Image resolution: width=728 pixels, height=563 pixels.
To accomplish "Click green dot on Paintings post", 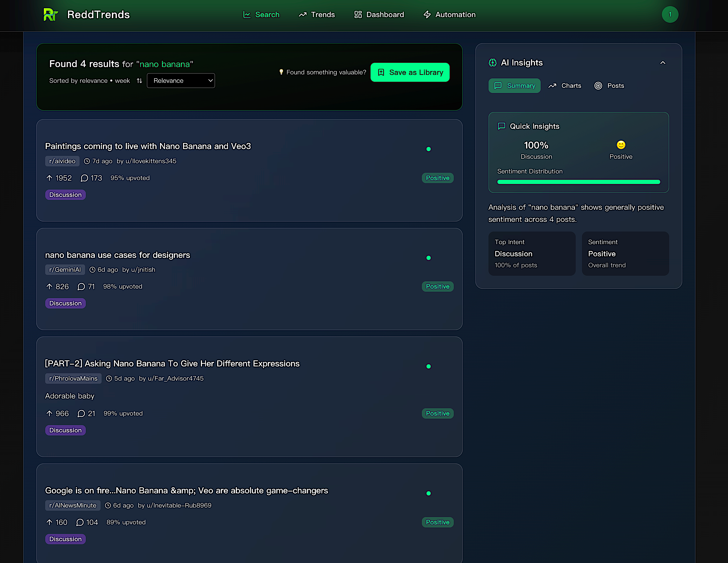I will coord(428,149).
